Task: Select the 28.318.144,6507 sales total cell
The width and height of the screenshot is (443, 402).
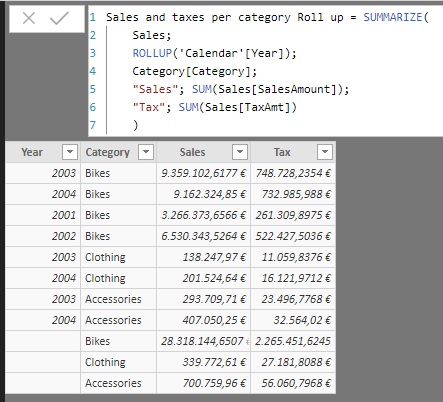Action: [x=203, y=341]
